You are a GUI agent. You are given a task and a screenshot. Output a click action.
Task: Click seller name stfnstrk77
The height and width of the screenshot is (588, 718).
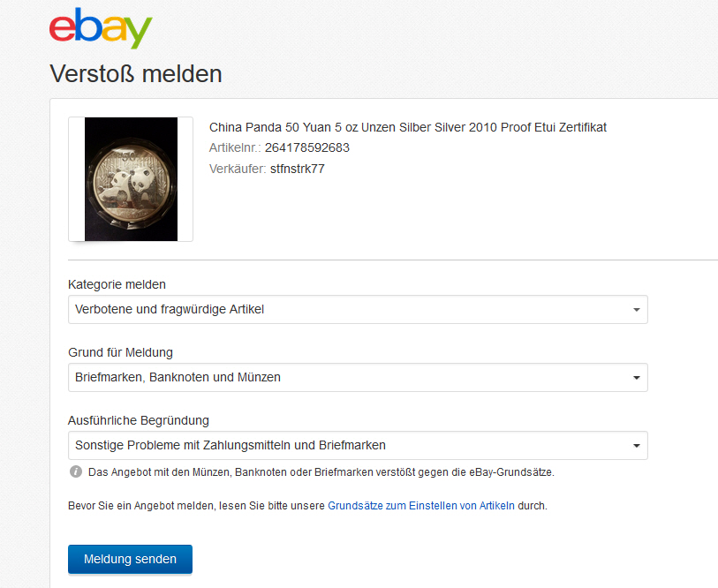(297, 169)
